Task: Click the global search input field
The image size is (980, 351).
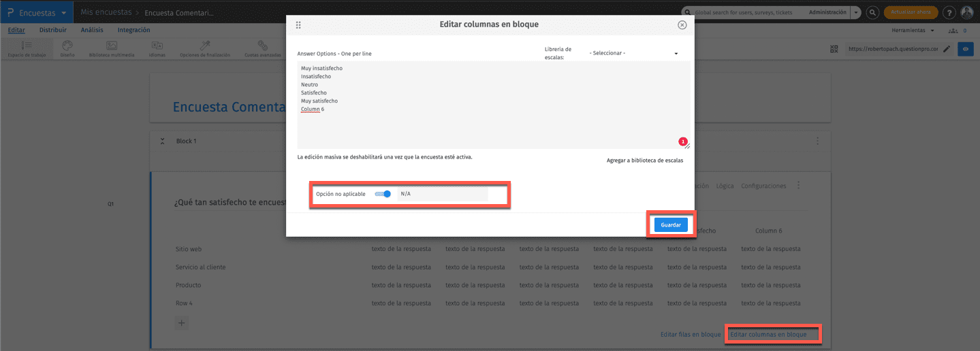Action: pos(742,12)
